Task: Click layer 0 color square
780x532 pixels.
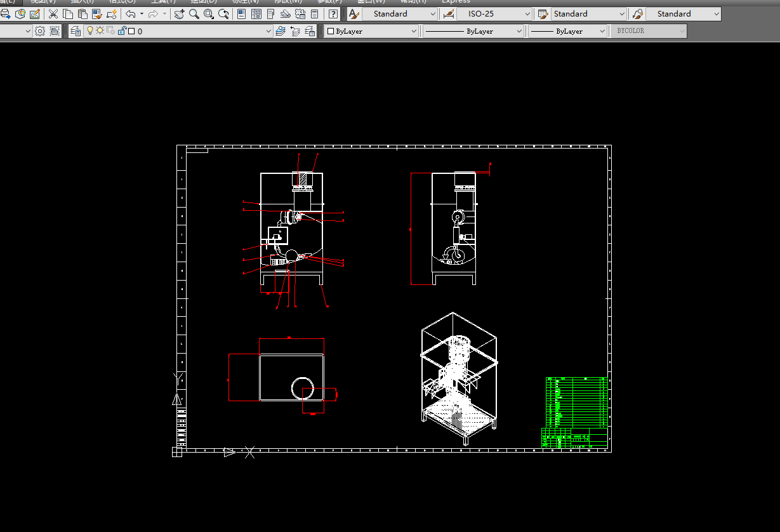Action: tap(131, 31)
